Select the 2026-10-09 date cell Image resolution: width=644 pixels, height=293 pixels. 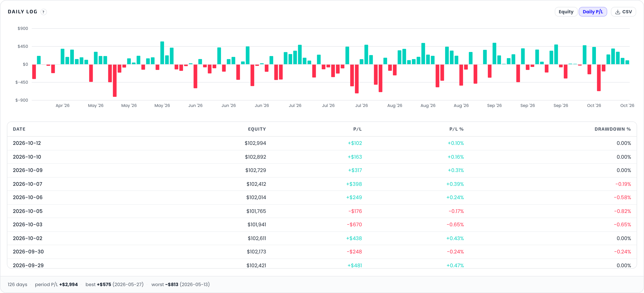[28, 170]
